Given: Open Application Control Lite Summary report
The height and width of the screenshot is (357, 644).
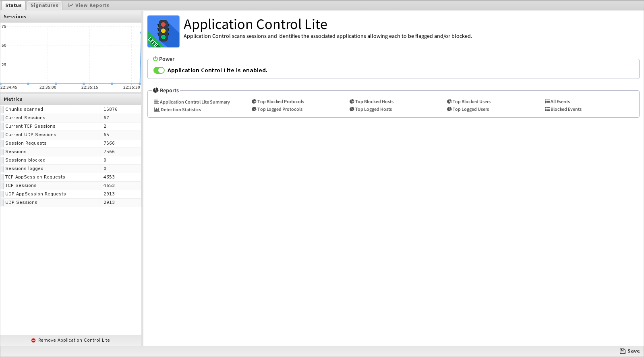Looking at the screenshot, I should tap(192, 102).
